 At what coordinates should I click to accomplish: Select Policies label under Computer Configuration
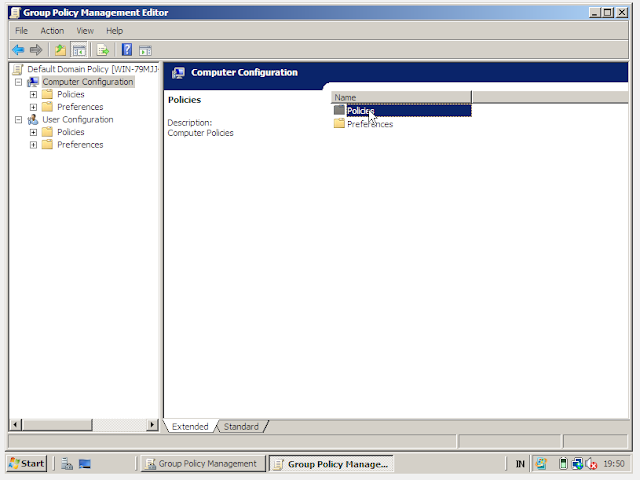coord(71,94)
